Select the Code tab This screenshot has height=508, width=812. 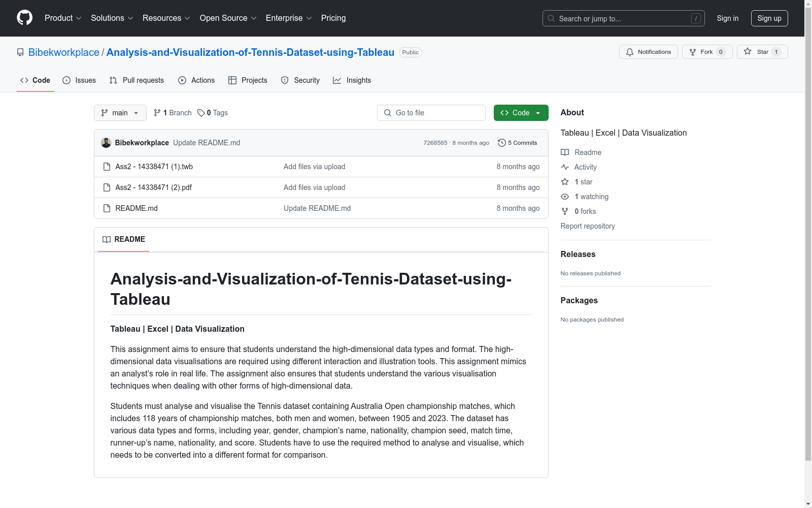pyautogui.click(x=36, y=80)
